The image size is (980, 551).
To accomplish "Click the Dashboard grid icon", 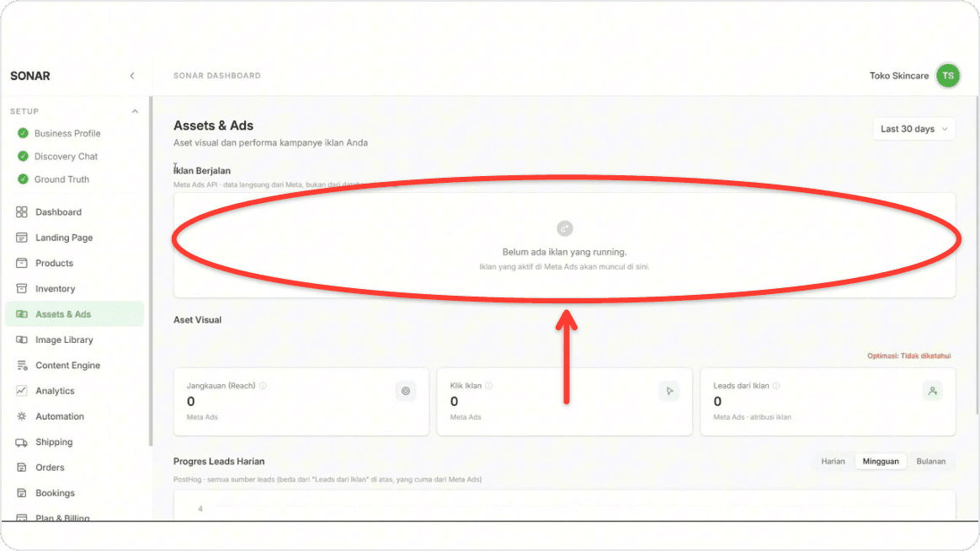I will 22,212.
